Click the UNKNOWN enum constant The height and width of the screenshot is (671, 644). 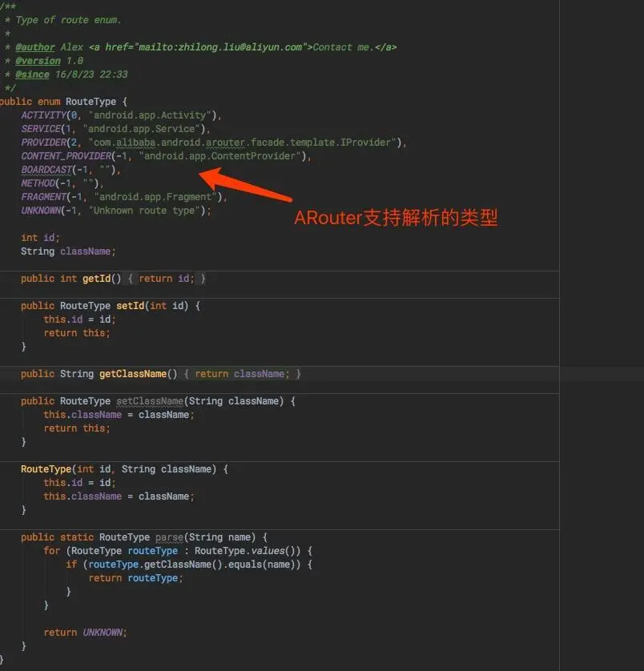[x=42, y=210]
